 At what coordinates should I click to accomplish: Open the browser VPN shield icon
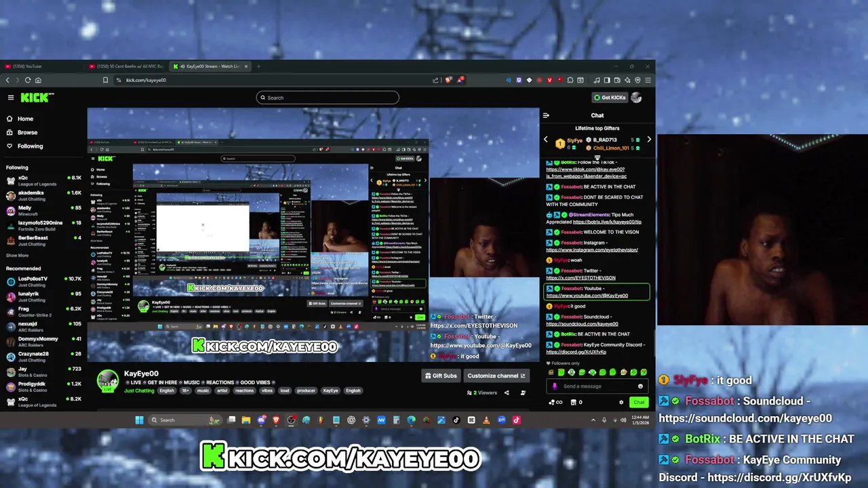click(637, 80)
